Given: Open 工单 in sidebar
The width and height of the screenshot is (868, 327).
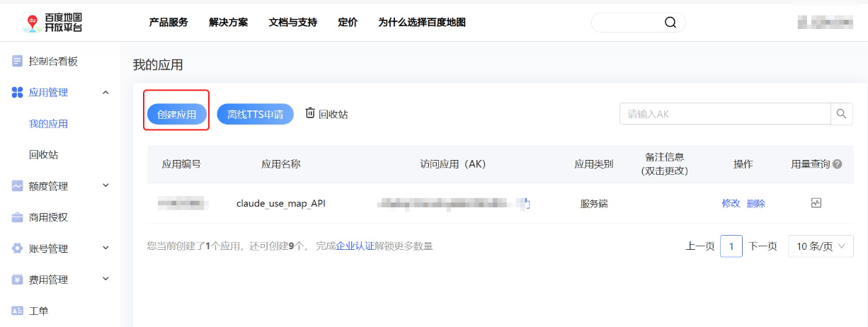Looking at the screenshot, I should click(x=38, y=311).
